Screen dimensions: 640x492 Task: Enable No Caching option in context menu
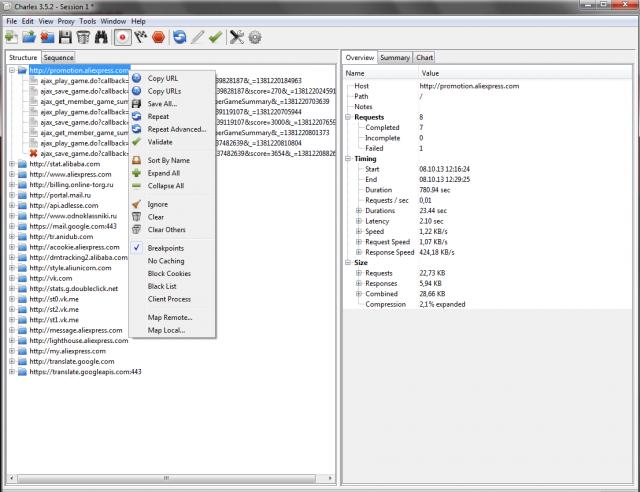coord(172,260)
